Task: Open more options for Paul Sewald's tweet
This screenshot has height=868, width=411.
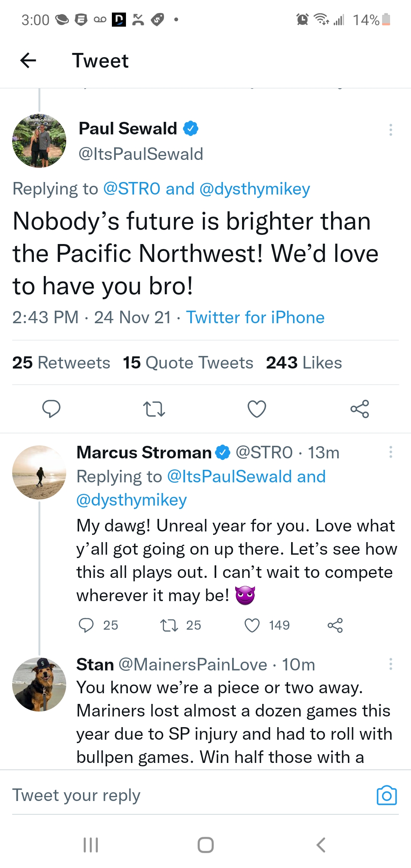Action: click(x=390, y=130)
